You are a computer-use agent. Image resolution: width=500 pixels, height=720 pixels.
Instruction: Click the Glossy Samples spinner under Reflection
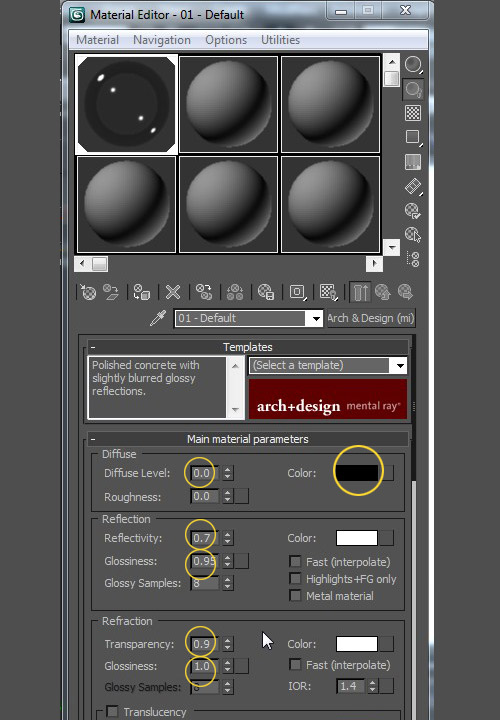click(227, 583)
